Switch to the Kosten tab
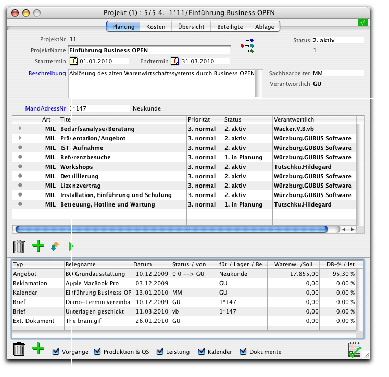The image size is (389, 377). 156,27
